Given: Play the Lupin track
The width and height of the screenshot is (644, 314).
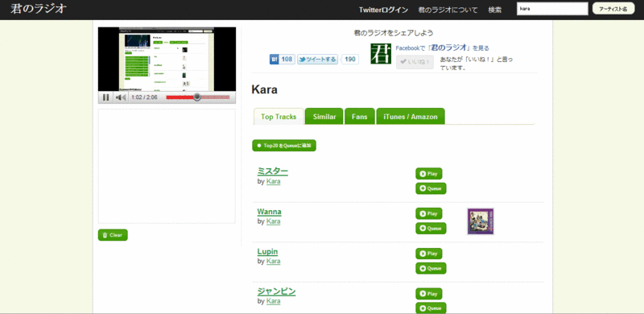Looking at the screenshot, I should [429, 254].
